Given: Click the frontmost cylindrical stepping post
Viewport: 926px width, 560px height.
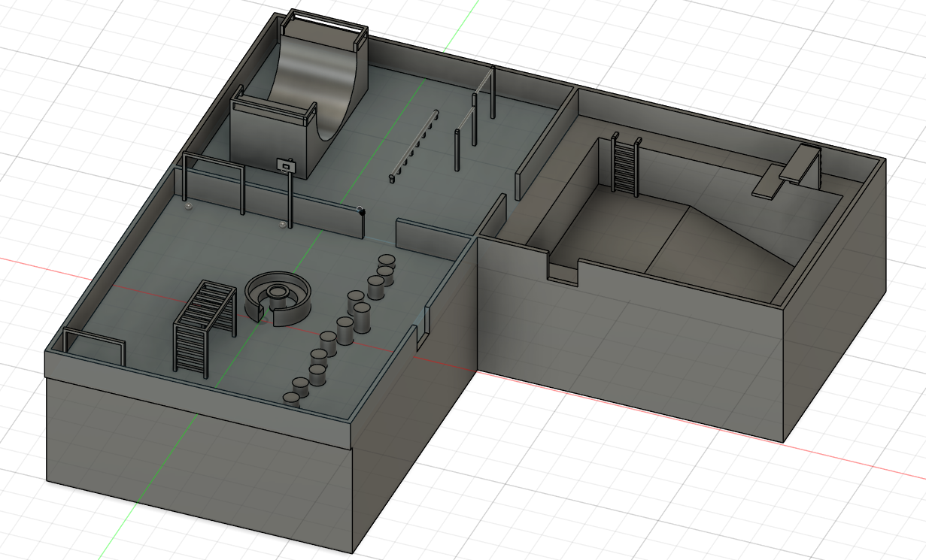Looking at the screenshot, I should pyautogui.click(x=292, y=398).
